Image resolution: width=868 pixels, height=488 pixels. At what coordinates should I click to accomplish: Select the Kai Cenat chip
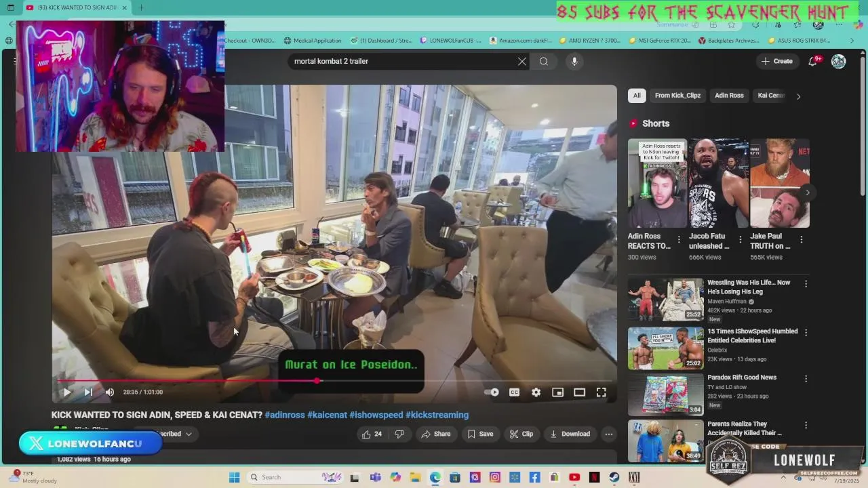click(771, 96)
